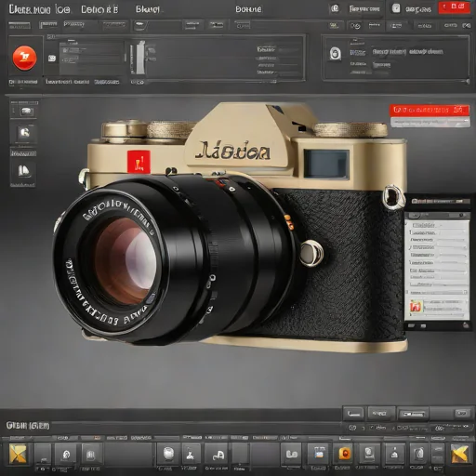Click the dash icon before the right yellow icon
This screenshot has height=476, width=476.
tap(438, 454)
